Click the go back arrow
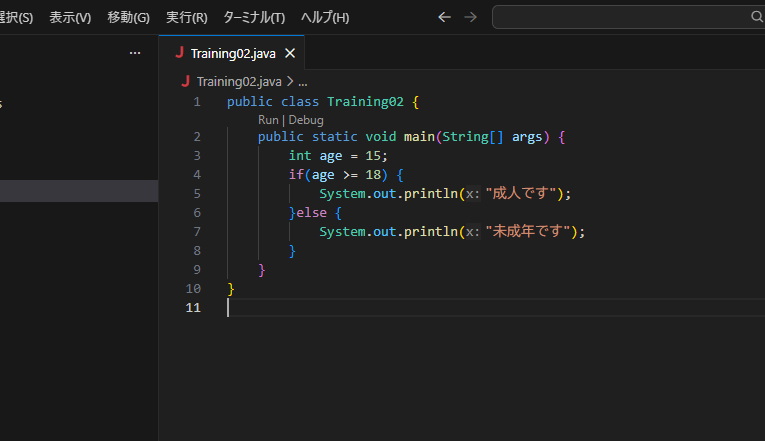 pyautogui.click(x=445, y=17)
